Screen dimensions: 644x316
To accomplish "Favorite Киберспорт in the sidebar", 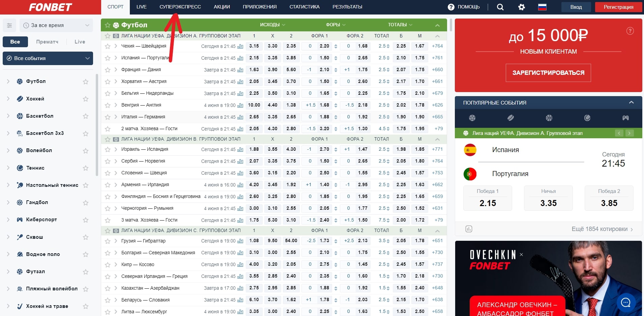I will point(86,220).
